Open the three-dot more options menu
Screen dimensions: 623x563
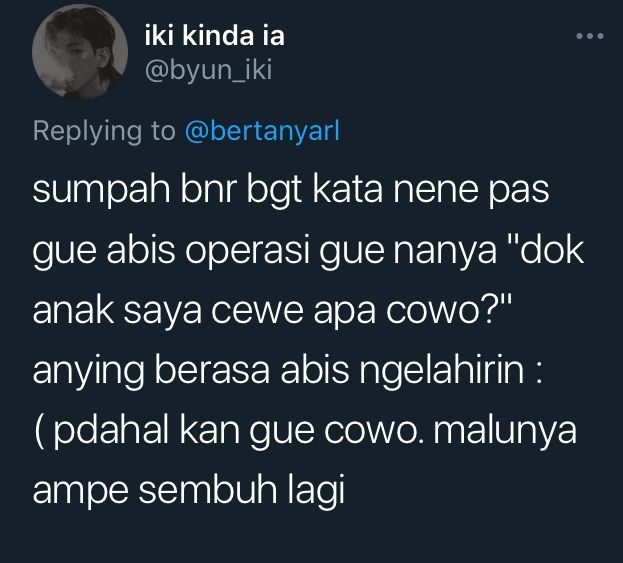point(590,36)
